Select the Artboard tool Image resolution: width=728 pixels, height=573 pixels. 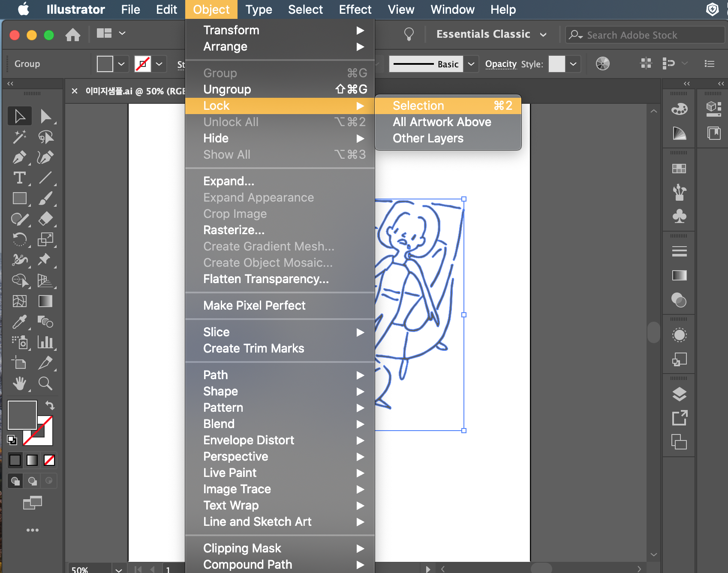[19, 362]
